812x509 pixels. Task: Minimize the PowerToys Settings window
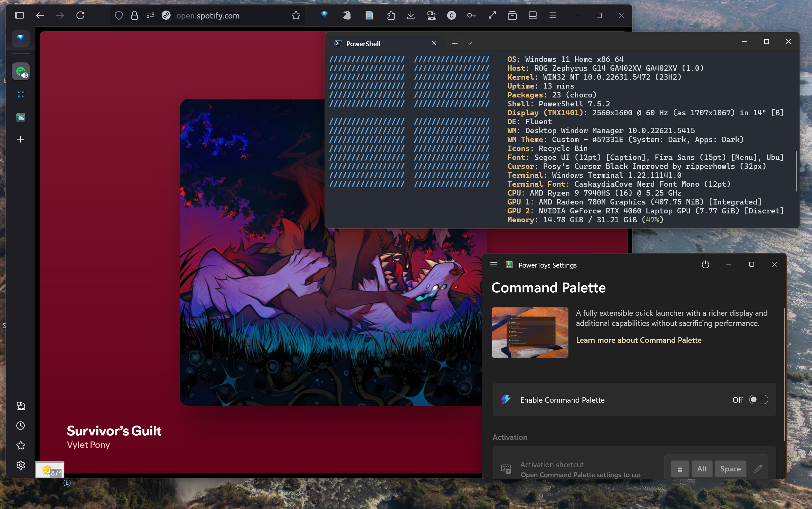coord(728,265)
